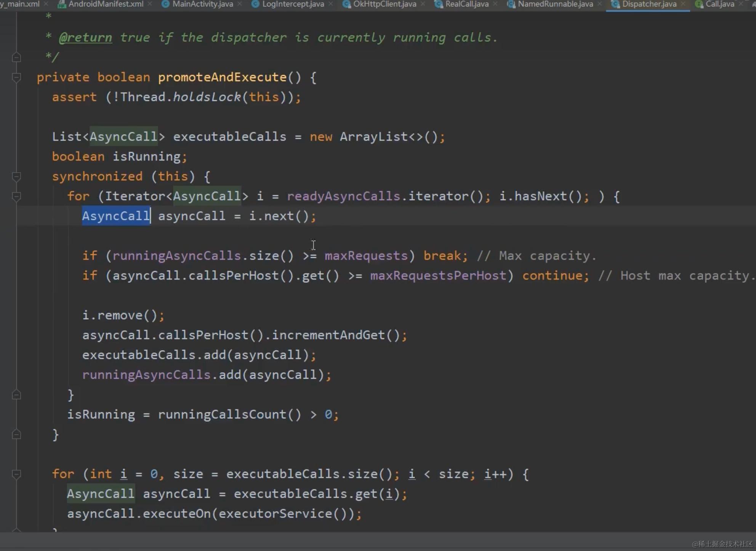Collapse the promoteAndExecute method fold marker
The height and width of the screenshot is (551, 756).
(x=16, y=77)
